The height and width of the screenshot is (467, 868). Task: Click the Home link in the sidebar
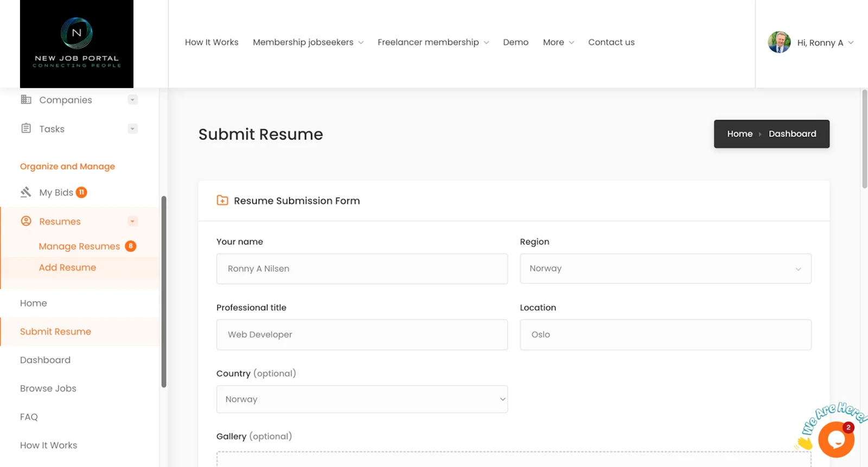[x=34, y=303]
